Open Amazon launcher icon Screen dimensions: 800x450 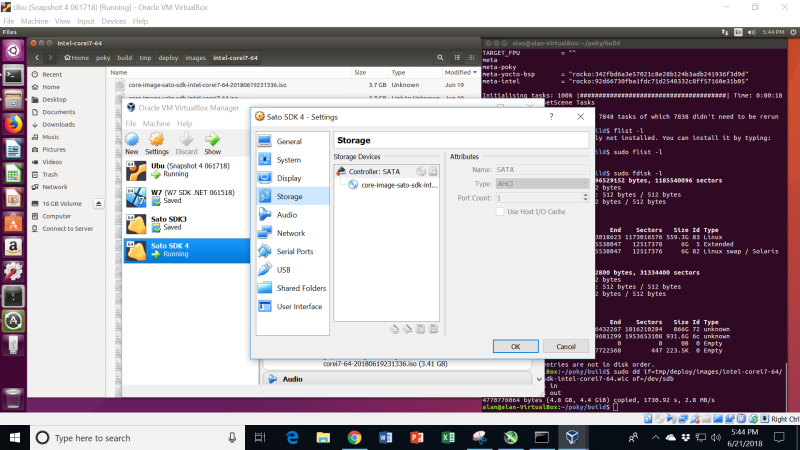click(x=13, y=247)
